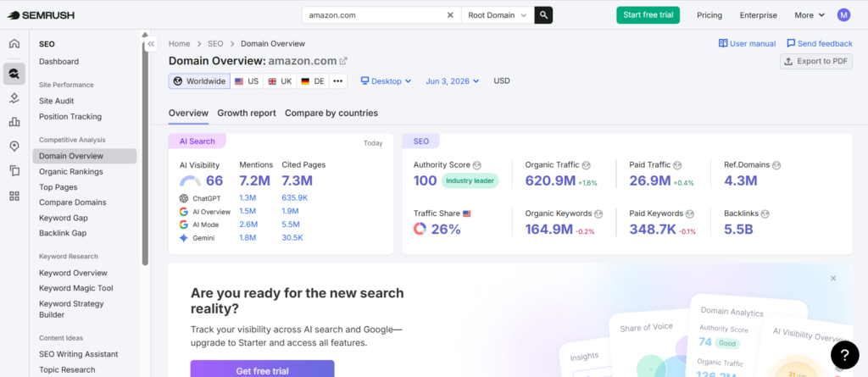
Task: Run search with the magnifier button
Action: (x=543, y=15)
